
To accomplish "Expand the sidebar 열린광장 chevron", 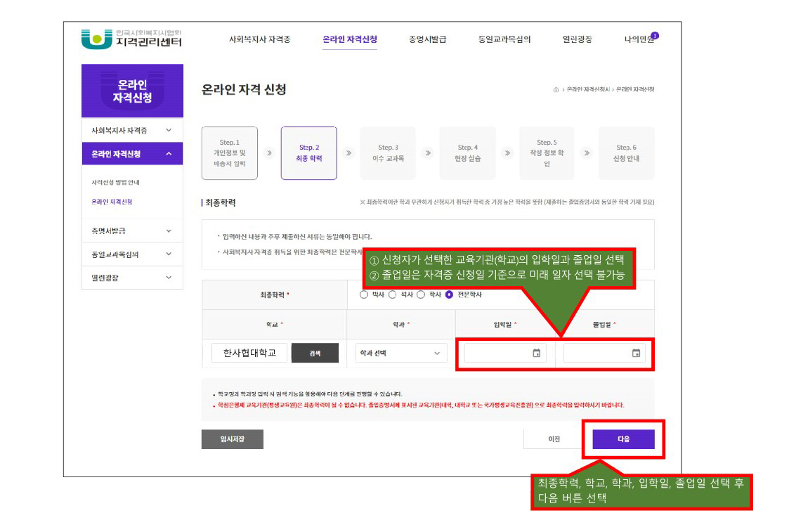I will (169, 278).
